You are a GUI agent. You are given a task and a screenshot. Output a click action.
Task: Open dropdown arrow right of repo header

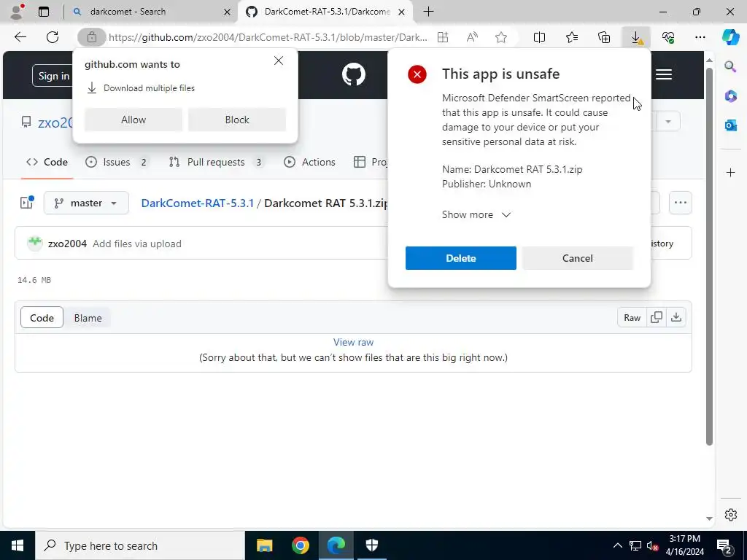tap(668, 122)
